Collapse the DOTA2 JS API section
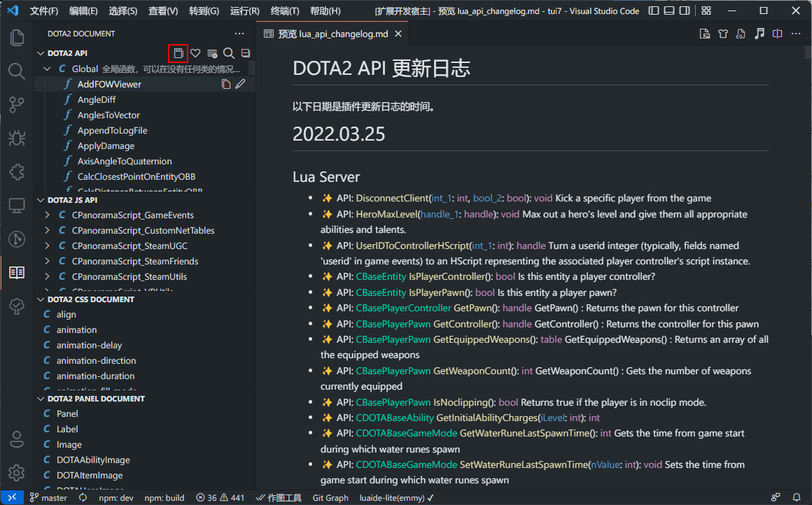This screenshot has width=812, height=505. tap(41, 200)
